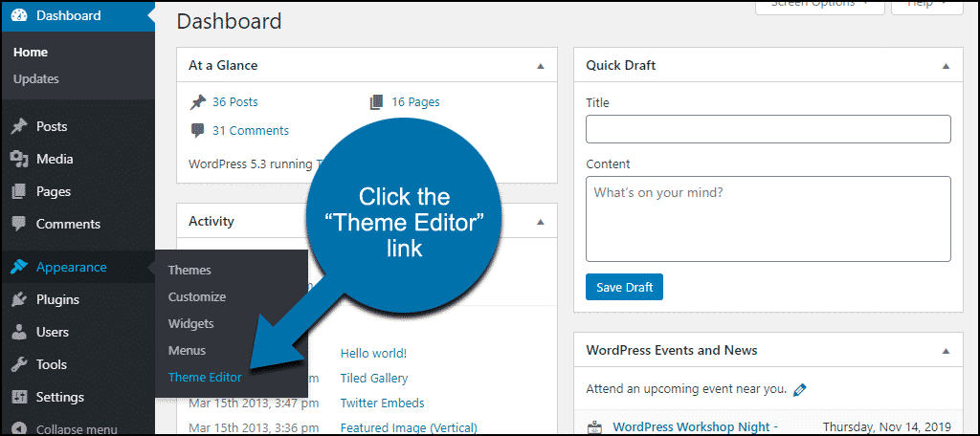Click the Plugins plug icon

(19, 299)
